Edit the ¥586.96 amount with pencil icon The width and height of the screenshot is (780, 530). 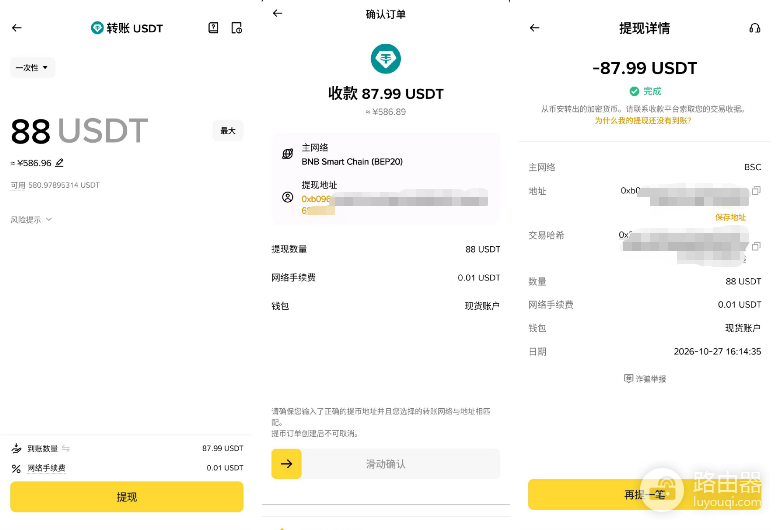coord(59,162)
